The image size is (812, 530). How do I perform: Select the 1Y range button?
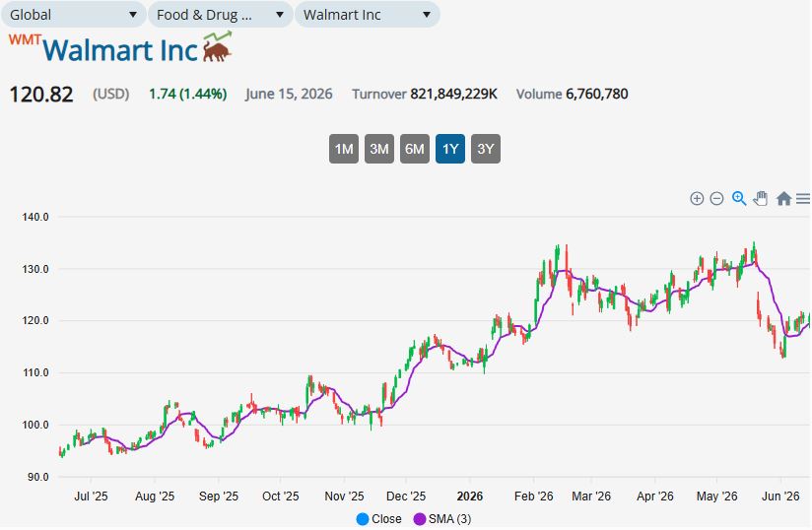pos(450,149)
